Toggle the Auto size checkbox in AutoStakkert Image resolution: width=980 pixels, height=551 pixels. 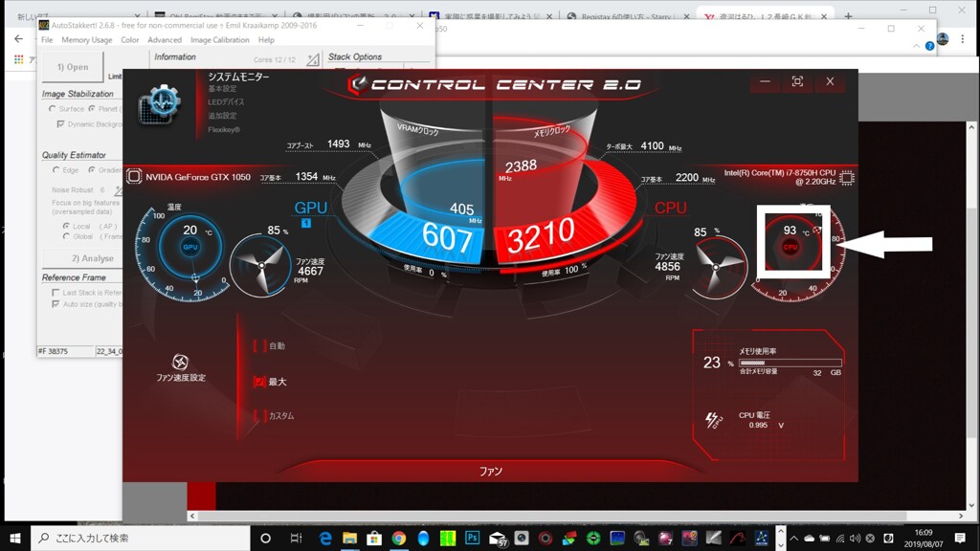click(56, 304)
